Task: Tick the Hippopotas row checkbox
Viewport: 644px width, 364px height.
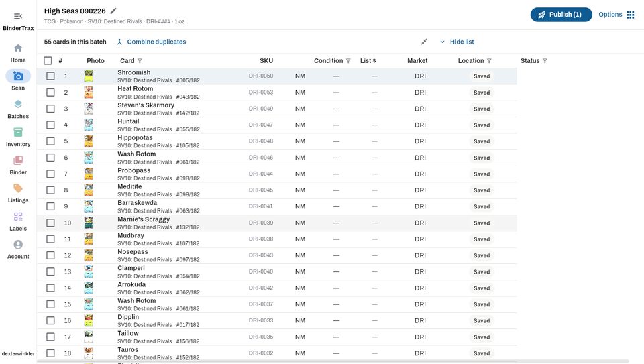Action: pos(50,141)
